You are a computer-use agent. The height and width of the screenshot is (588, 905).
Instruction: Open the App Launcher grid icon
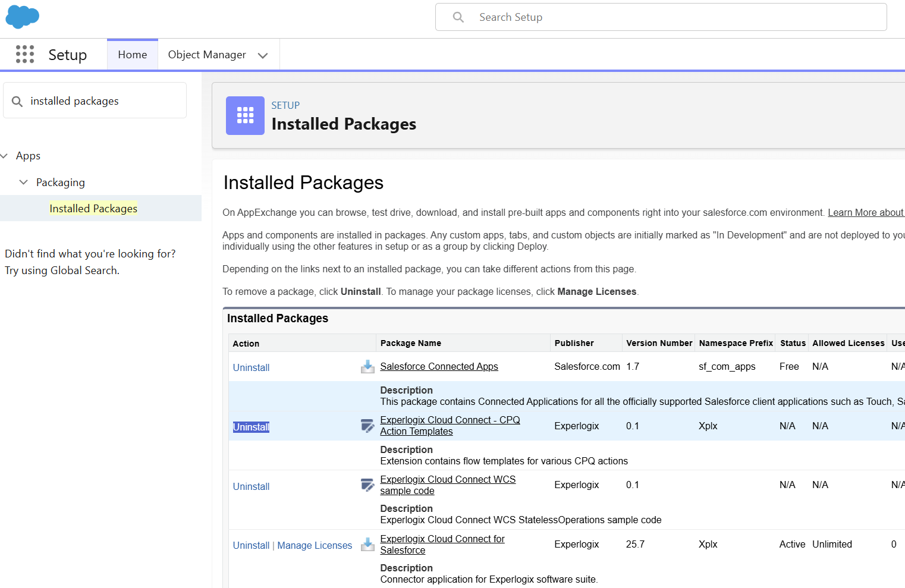point(25,54)
